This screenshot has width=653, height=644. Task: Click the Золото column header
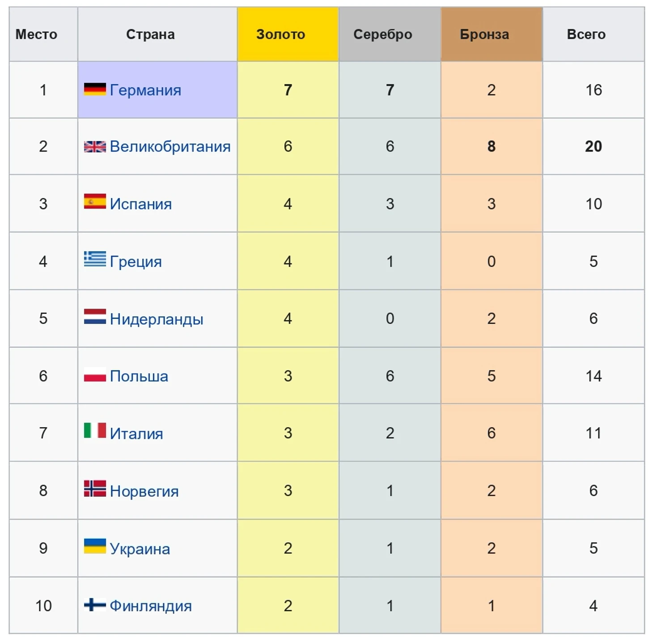click(x=281, y=34)
